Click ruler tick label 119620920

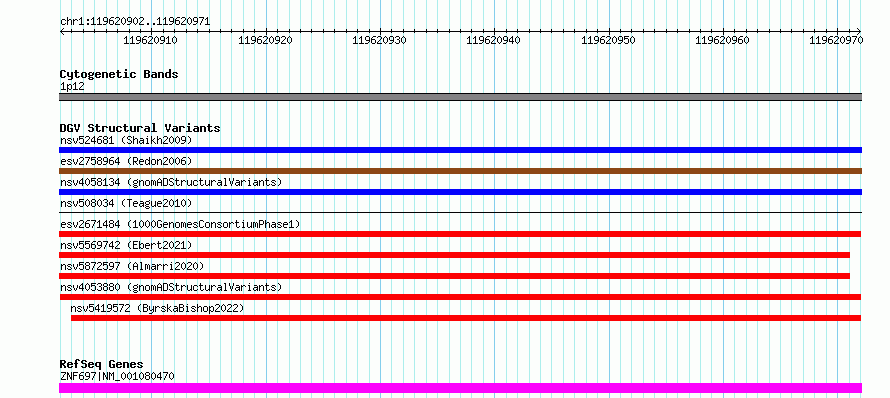tap(266, 40)
